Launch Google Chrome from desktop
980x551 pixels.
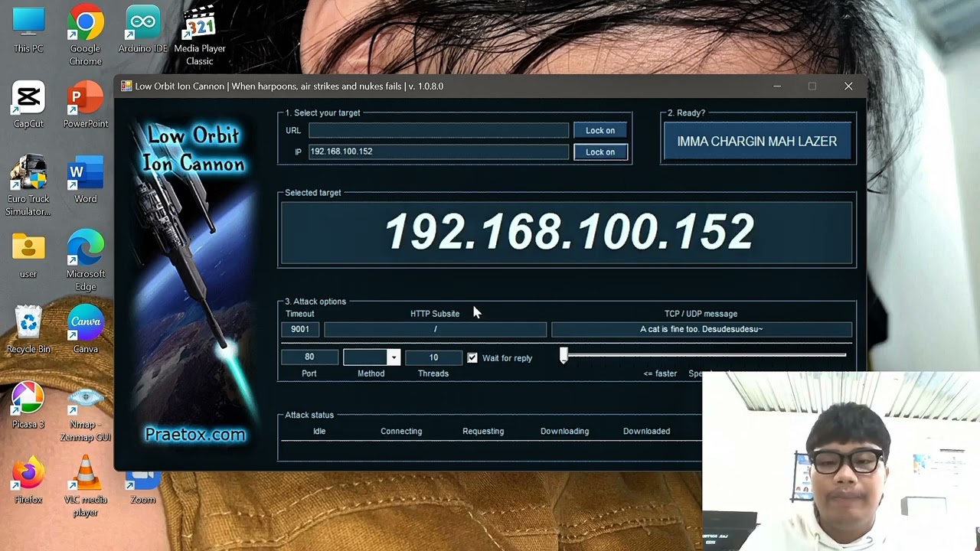[x=85, y=34]
